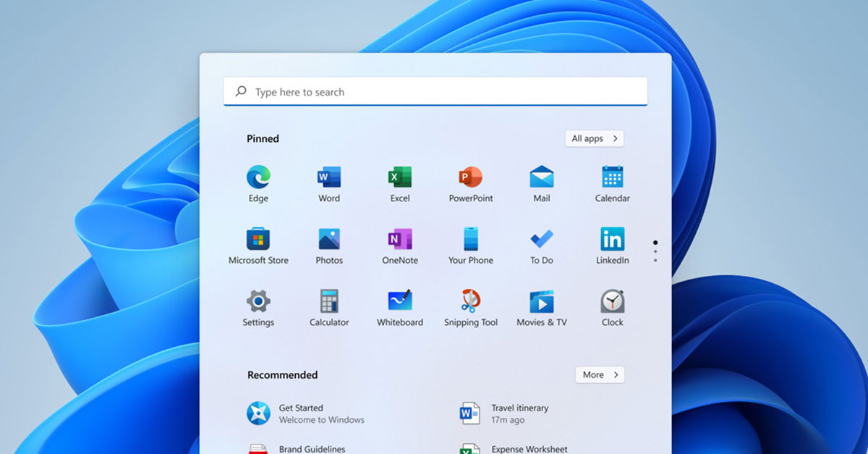Screen dimensions: 868x454
Task: Click the Type here to search field
Action: (435, 92)
